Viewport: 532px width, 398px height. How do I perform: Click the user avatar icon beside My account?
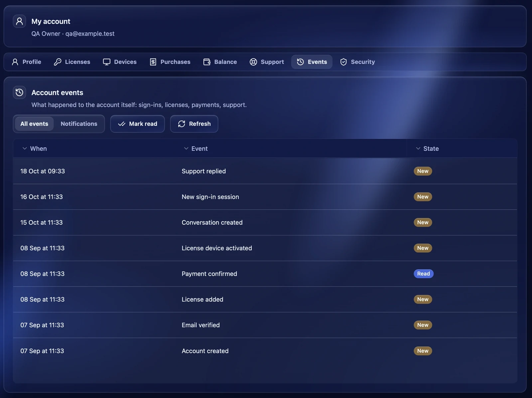click(19, 21)
